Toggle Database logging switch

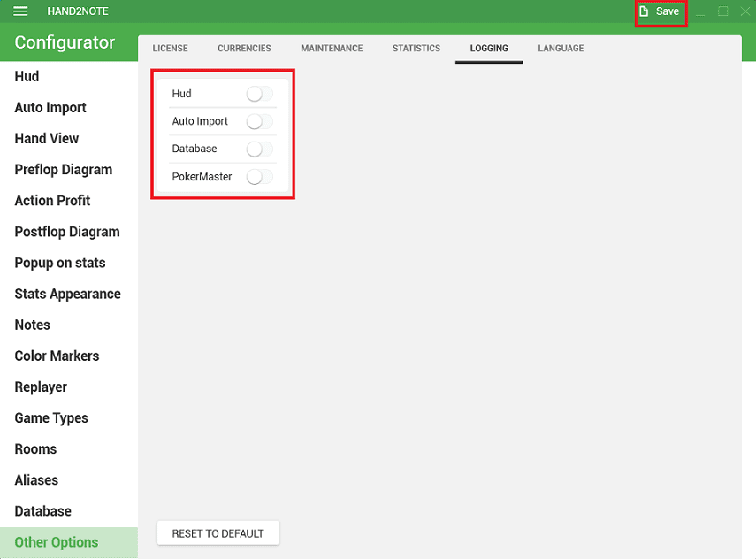point(260,149)
